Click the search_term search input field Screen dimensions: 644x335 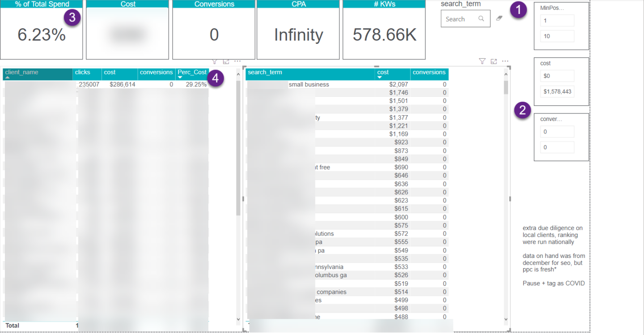pyautogui.click(x=460, y=19)
